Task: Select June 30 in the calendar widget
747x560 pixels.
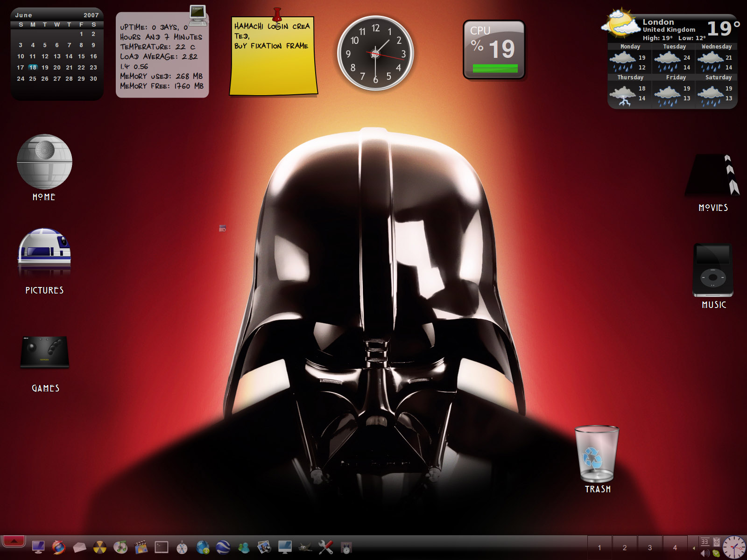Action: tap(93, 78)
